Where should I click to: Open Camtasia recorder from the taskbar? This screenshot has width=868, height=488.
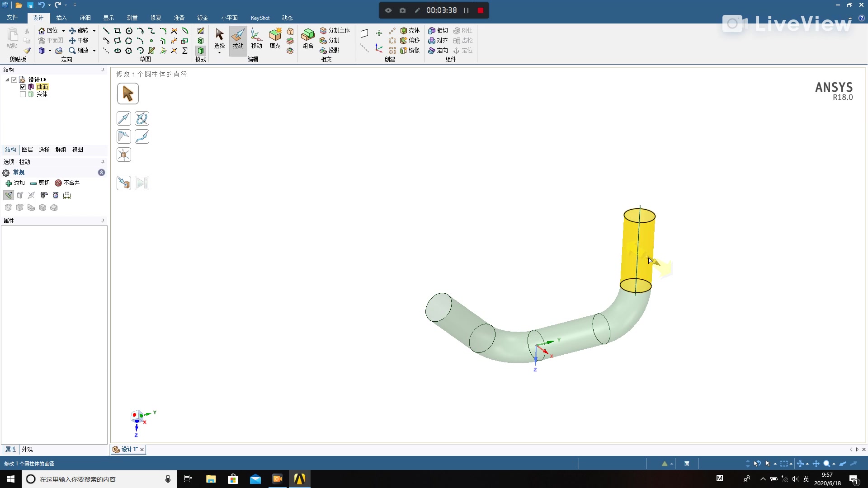click(x=277, y=479)
